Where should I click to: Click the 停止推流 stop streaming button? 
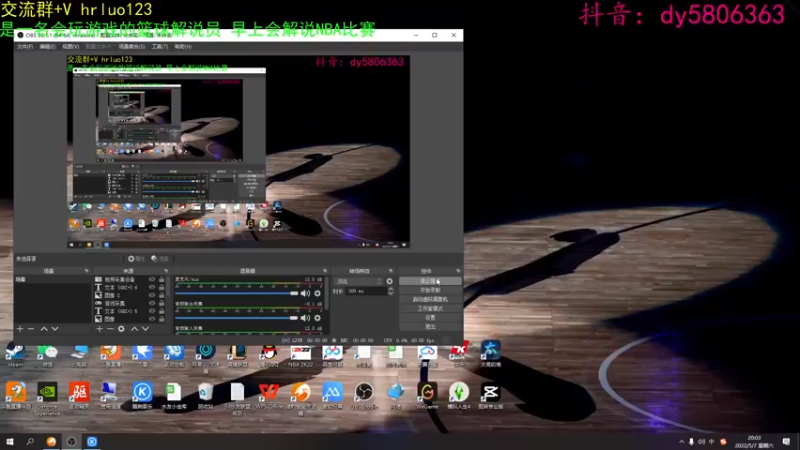click(430, 281)
